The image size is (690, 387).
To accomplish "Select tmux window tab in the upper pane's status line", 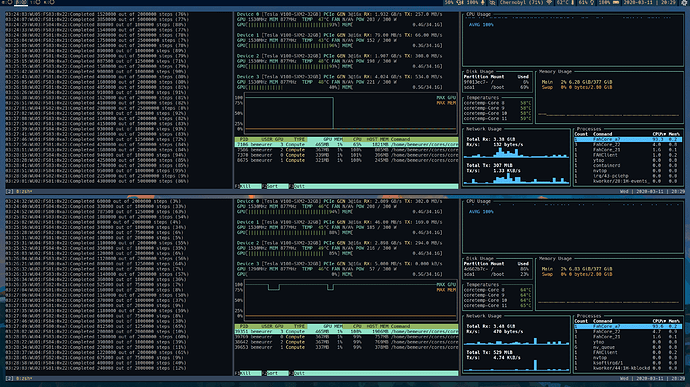I will pos(24,192).
